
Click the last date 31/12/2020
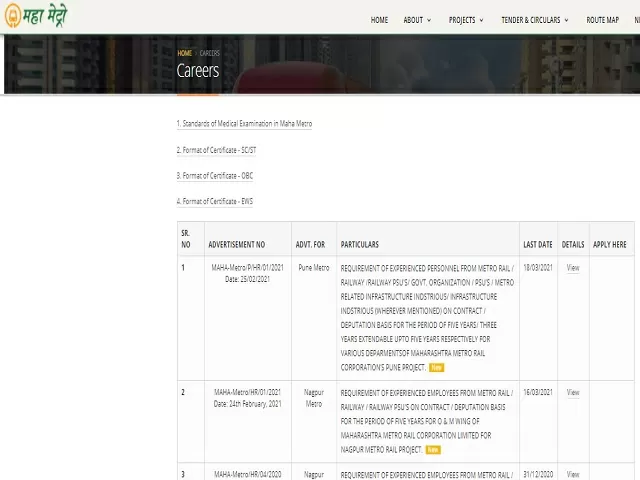pyautogui.click(x=538, y=474)
